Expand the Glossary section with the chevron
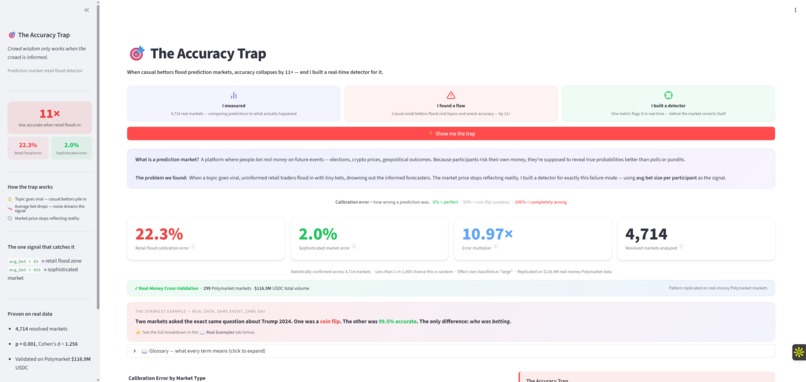806x382 pixels. point(135,351)
